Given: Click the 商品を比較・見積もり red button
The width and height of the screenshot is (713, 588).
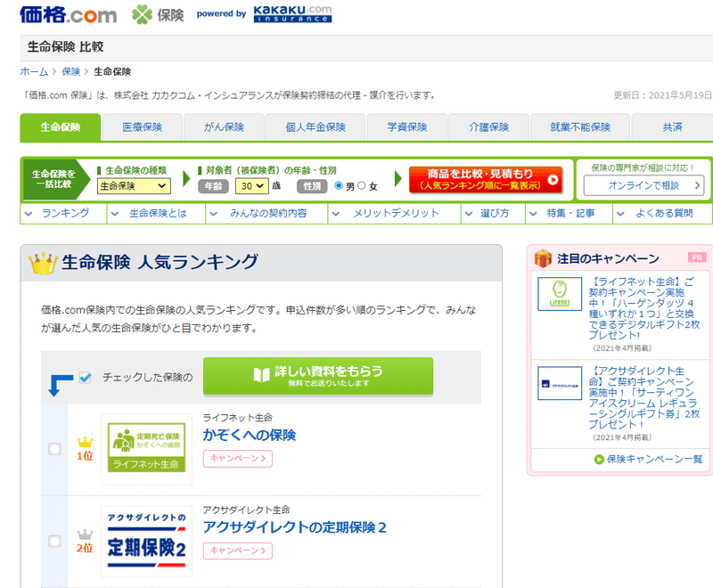Looking at the screenshot, I should click(486, 180).
